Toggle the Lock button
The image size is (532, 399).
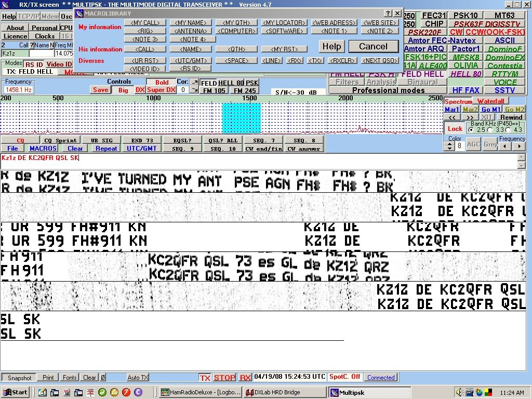point(455,128)
